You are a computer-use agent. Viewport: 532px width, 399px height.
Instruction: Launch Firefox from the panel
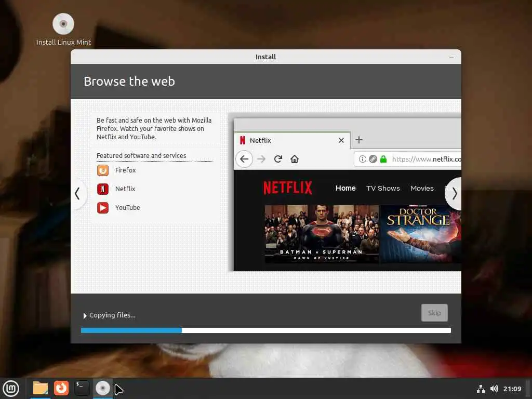tap(61, 388)
